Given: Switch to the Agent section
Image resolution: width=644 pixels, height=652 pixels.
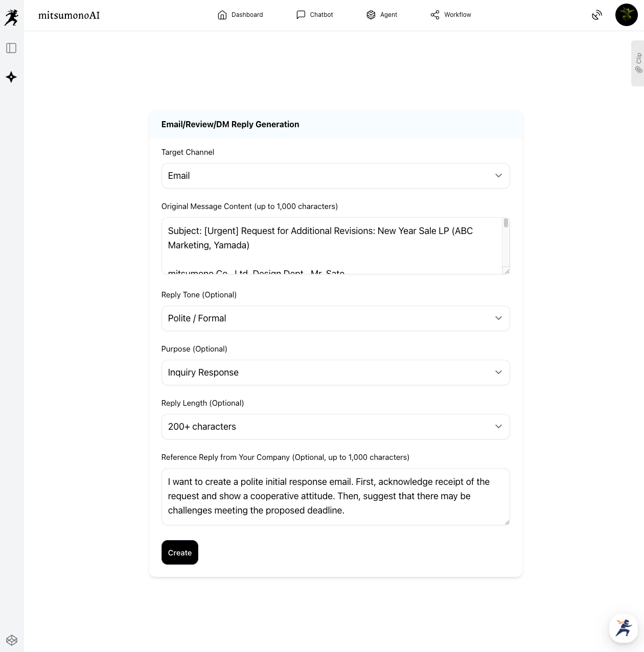Looking at the screenshot, I should tap(382, 15).
